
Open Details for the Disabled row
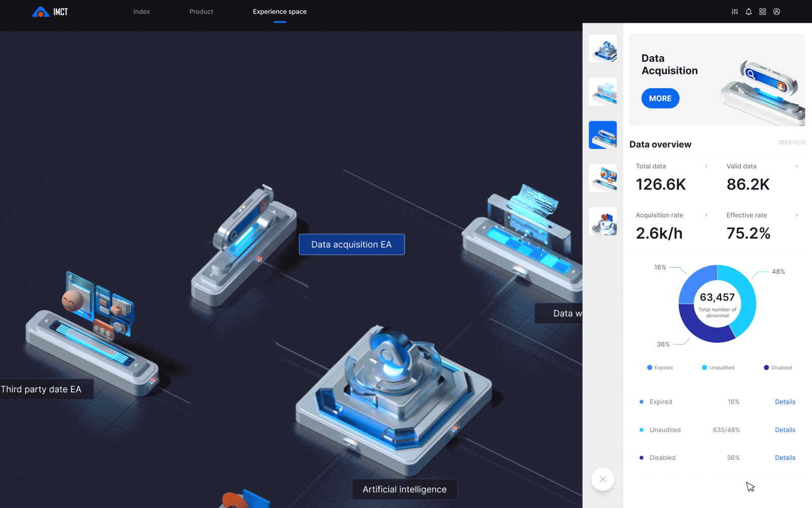pyautogui.click(x=785, y=458)
